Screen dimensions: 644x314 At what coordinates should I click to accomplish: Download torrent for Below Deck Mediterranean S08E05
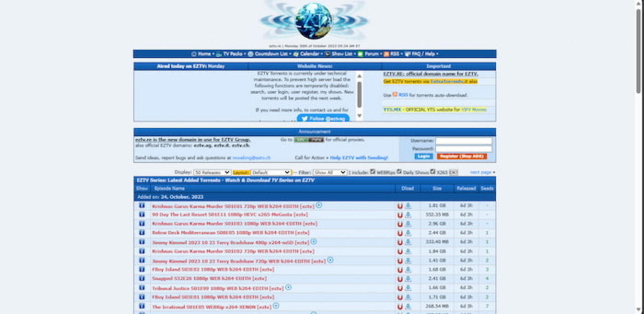click(x=408, y=233)
